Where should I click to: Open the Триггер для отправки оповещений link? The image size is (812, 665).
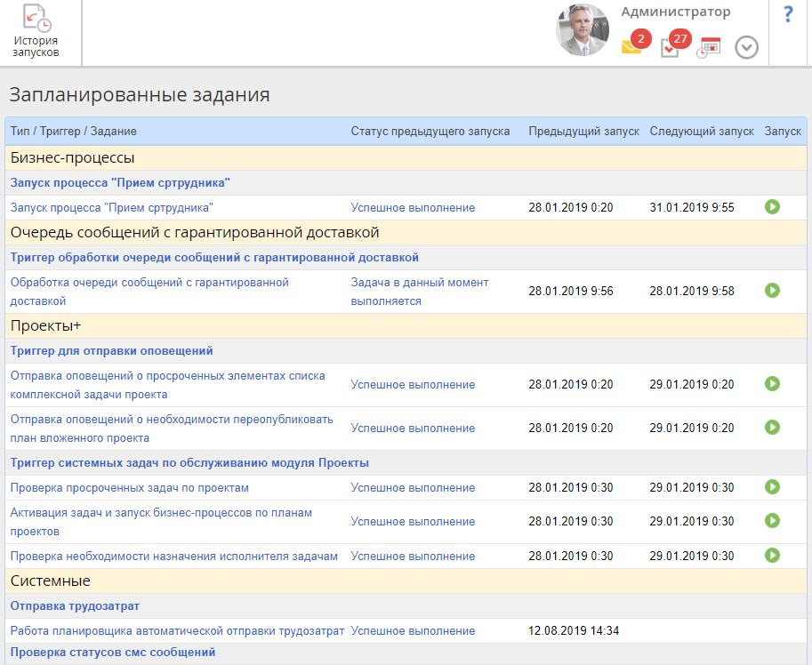pyautogui.click(x=112, y=351)
